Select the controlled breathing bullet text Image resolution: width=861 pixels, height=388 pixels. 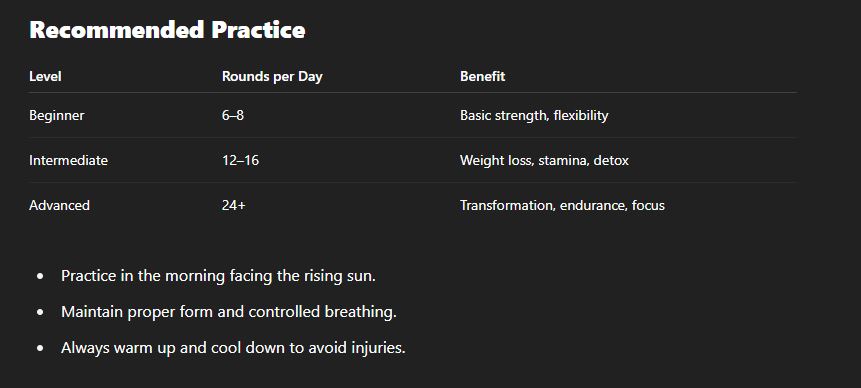coord(229,312)
